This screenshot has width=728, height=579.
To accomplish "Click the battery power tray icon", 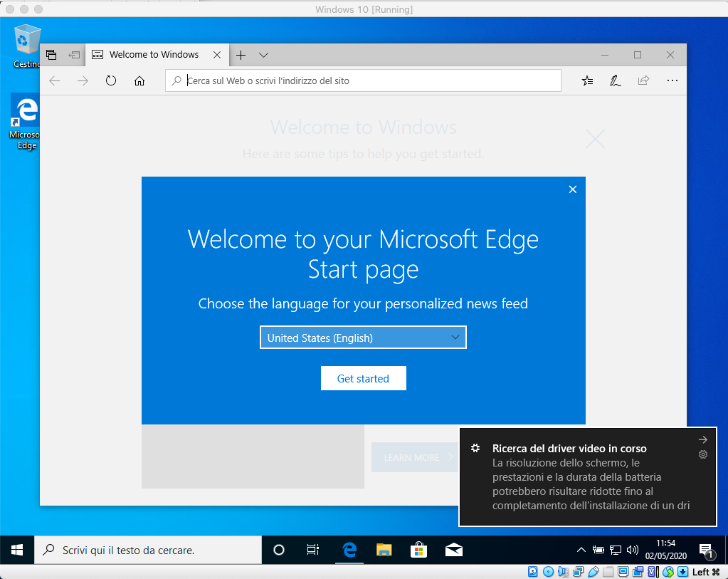I will click(598, 551).
